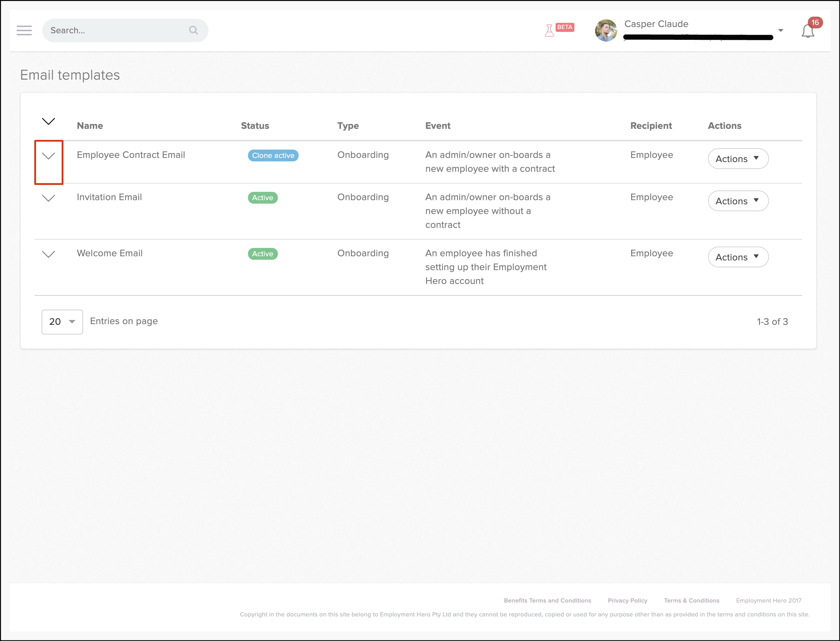Open the notifications bell
Viewport: 840px width, 641px height.
tap(807, 31)
